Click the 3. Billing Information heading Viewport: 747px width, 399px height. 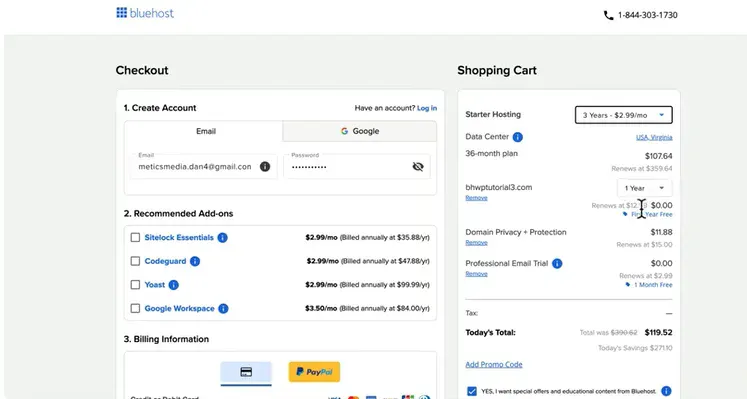point(166,339)
